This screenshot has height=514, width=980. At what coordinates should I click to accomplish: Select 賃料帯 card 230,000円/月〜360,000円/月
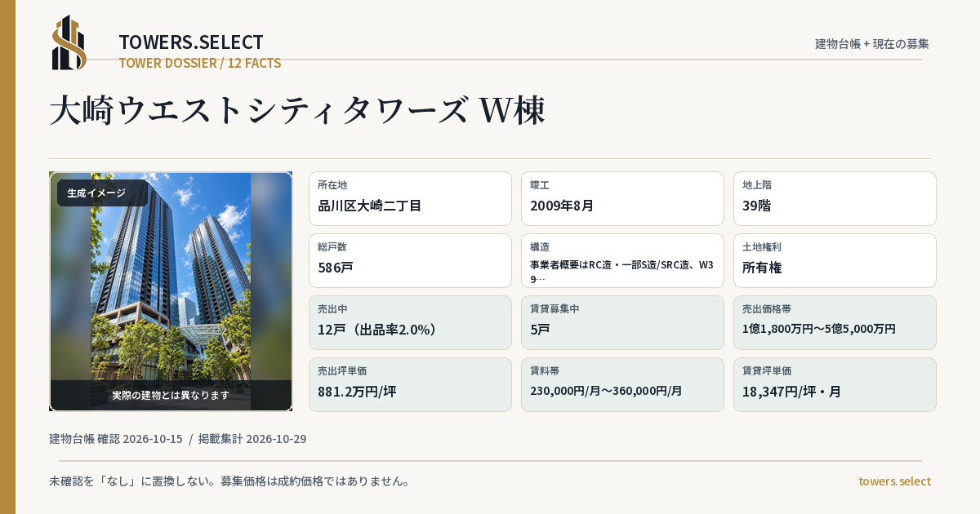pyautogui.click(x=622, y=384)
